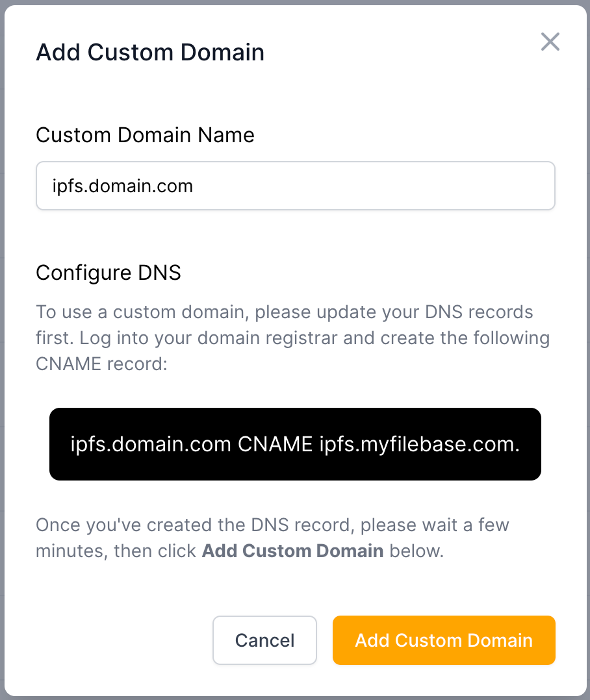
Task: Click the Custom Domain Name label
Action: tap(145, 134)
